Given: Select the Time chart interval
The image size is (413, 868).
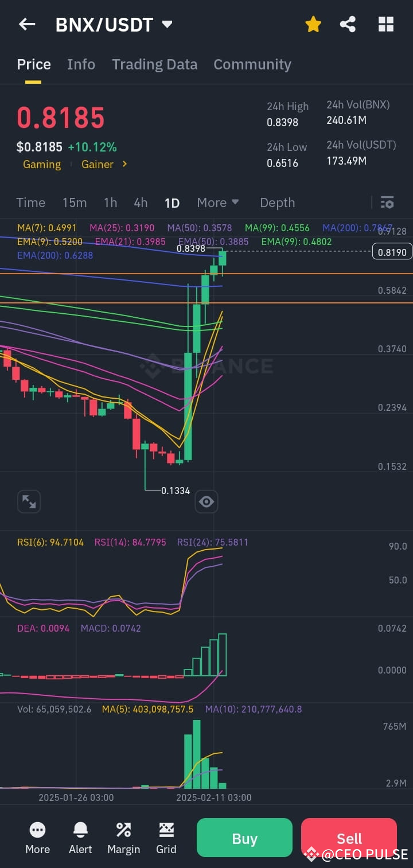Looking at the screenshot, I should pos(31,203).
